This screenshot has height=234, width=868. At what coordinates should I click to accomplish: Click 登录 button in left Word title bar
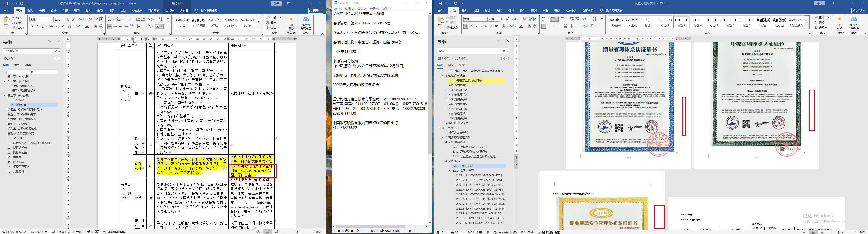[x=277, y=3]
